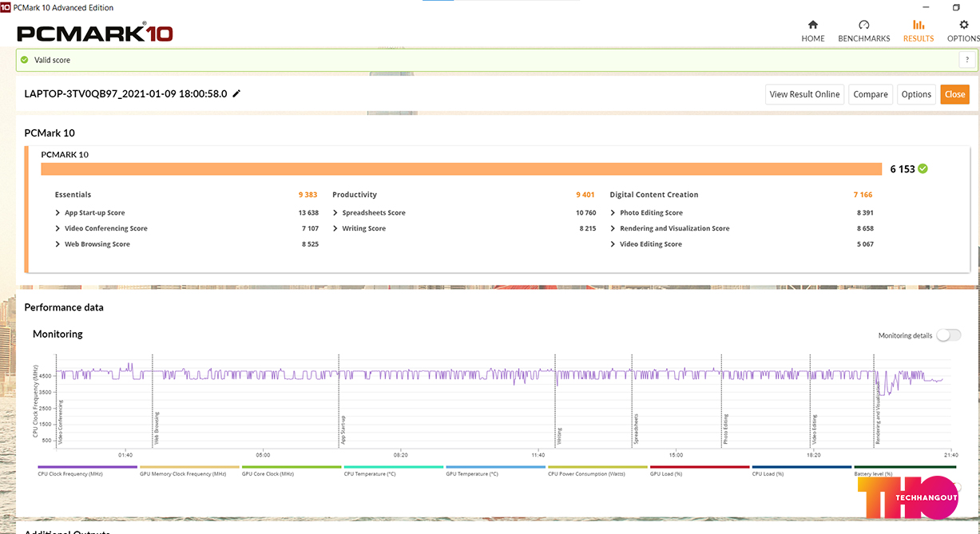
Task: Toggle Battery level legend item
Action: [x=904, y=470]
